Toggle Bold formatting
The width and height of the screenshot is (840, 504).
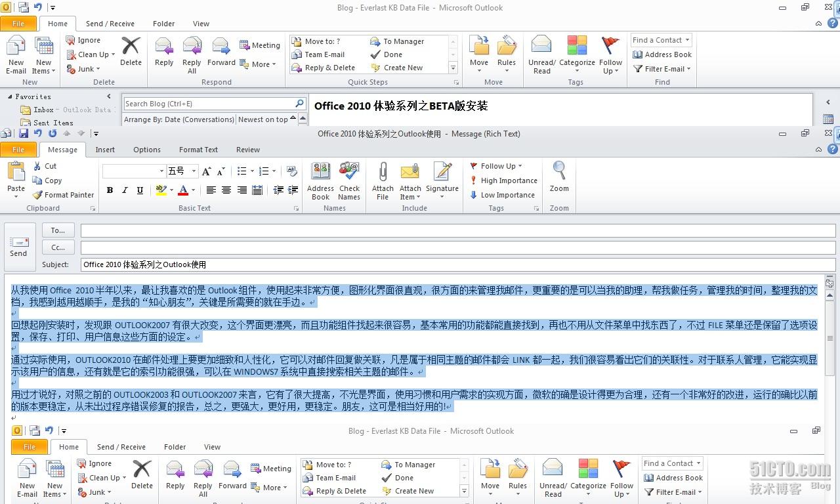(x=110, y=190)
